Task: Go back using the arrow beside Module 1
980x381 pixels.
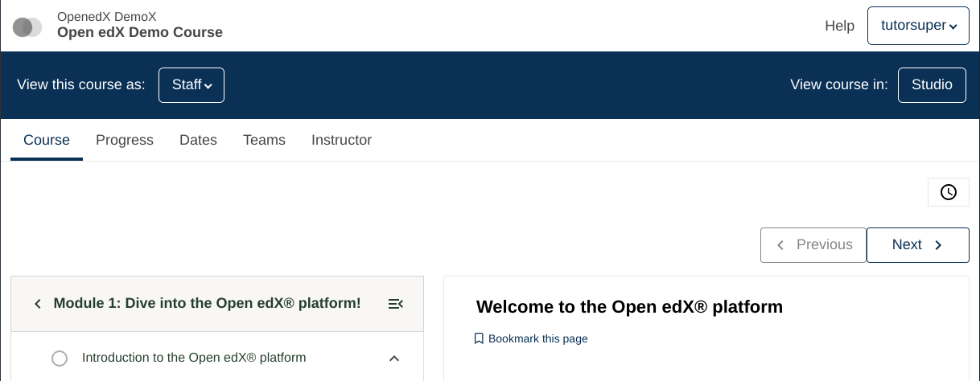Action: [37, 304]
